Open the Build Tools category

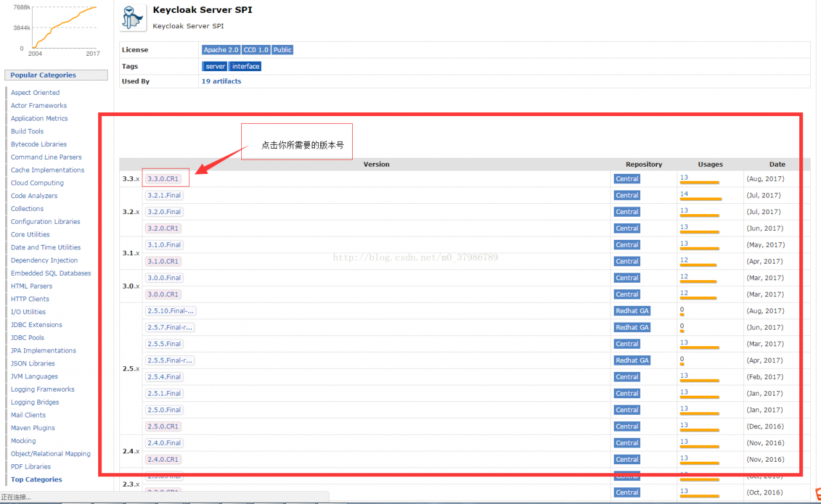click(27, 131)
